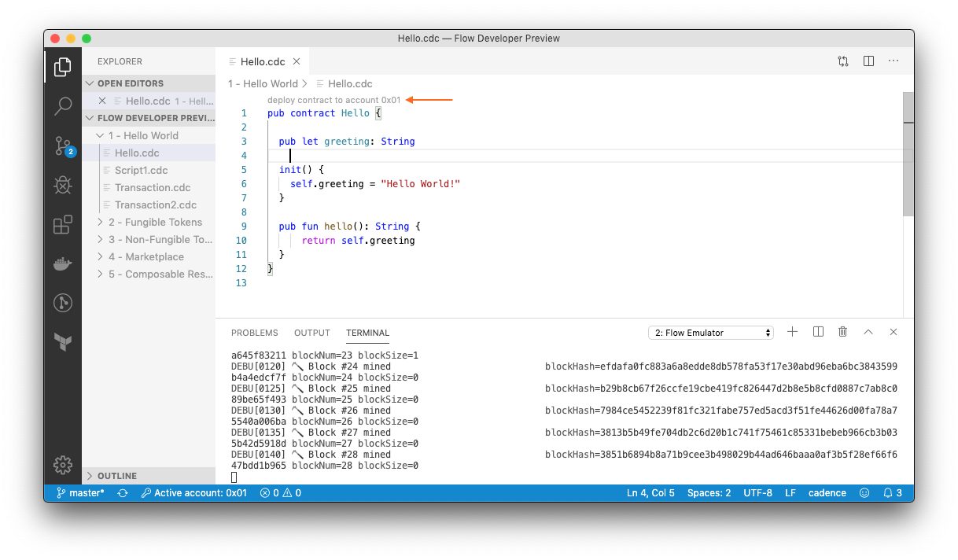Open the Manage gear icon
Viewport: 958px width, 560px height.
63,465
